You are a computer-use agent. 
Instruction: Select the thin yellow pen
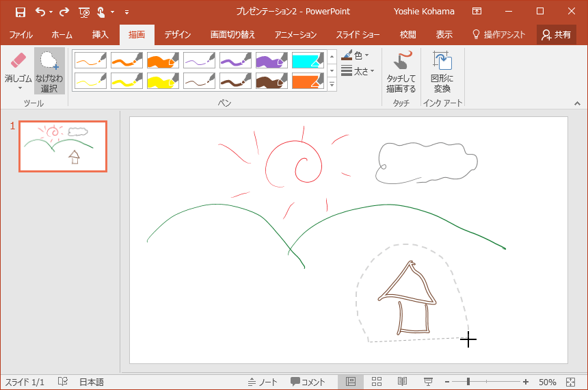pos(90,81)
